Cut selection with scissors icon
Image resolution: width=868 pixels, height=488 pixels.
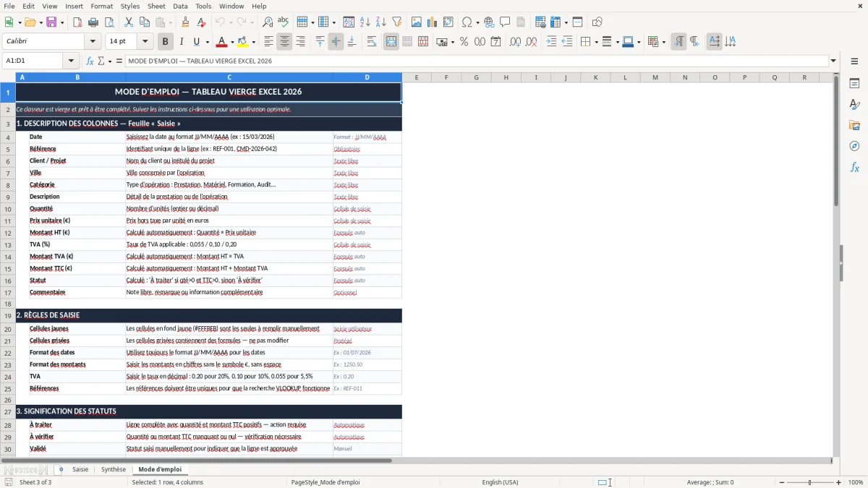pos(129,22)
